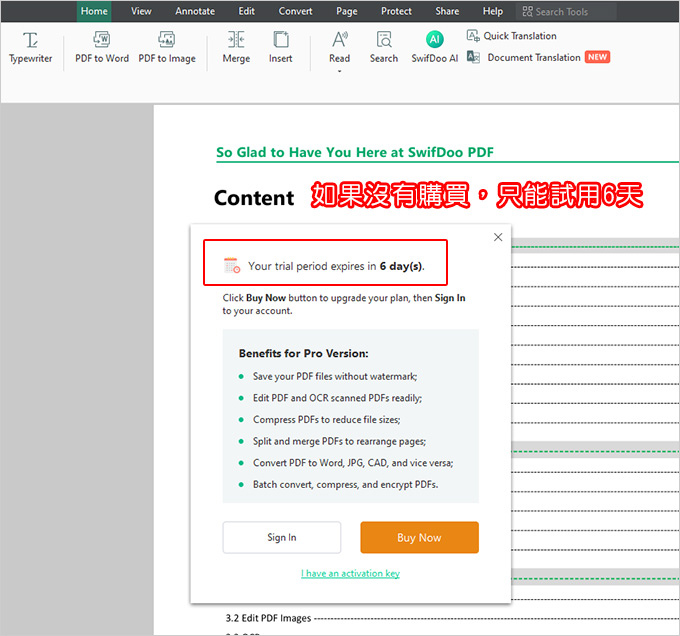
Task: Click 'Edit PDF and OCR scanned PDFs' text
Action: pyautogui.click(x=337, y=398)
